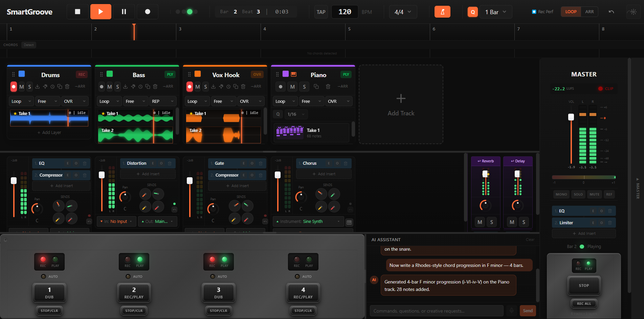Mute the Drums track
The height and width of the screenshot is (319, 644).
click(22, 87)
